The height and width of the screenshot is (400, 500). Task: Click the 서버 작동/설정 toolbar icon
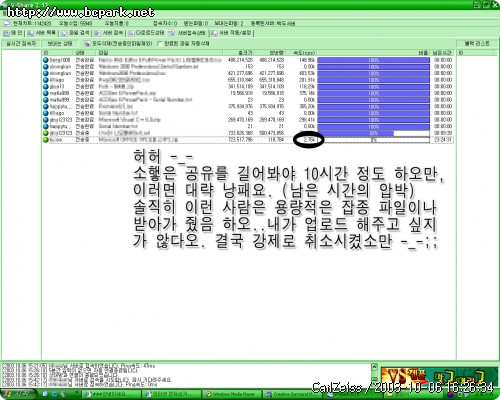click(x=214, y=33)
